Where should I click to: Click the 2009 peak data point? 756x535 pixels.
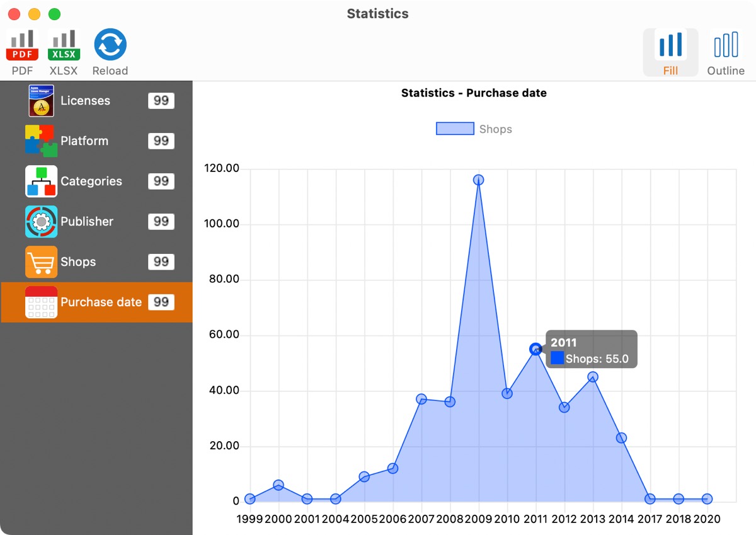[478, 180]
